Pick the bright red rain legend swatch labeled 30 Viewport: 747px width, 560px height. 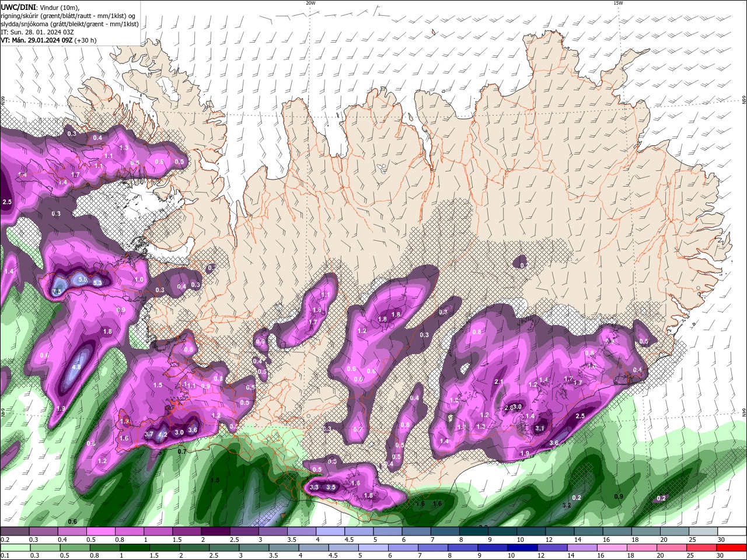point(731,547)
